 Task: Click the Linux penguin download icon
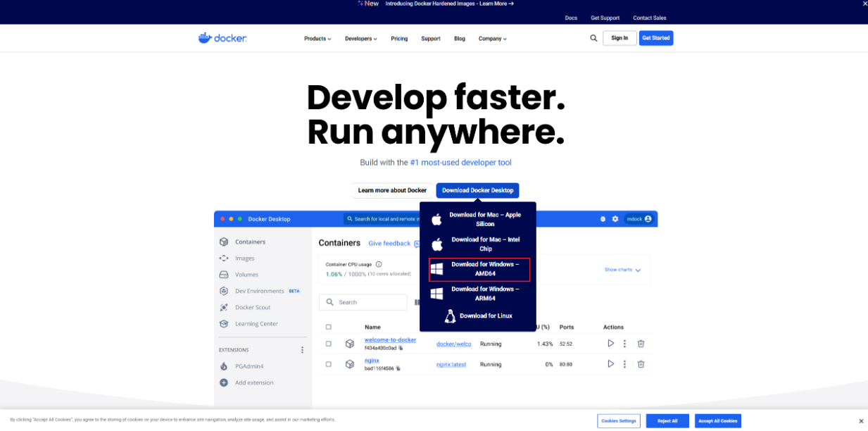(x=450, y=316)
